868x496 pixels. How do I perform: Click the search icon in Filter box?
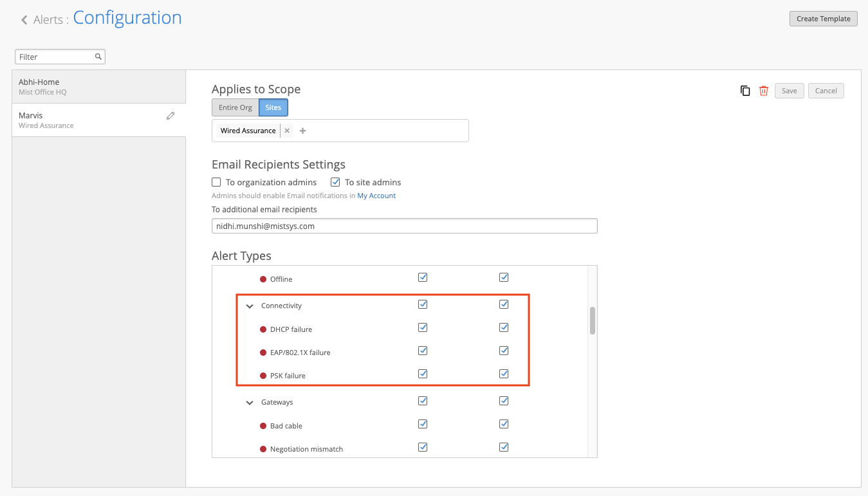point(98,57)
